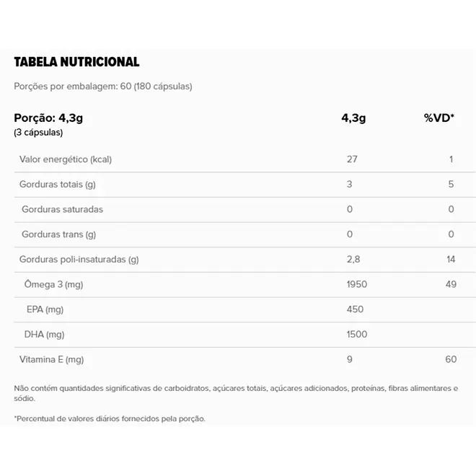Viewport: 476px width, 476px height.
Task: Select the Vitamina E (mg) row label
Action: tap(52, 360)
